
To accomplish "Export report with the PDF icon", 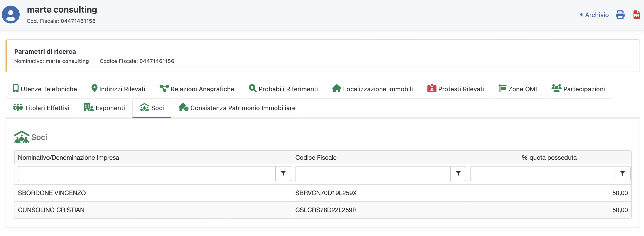I will coord(636,15).
